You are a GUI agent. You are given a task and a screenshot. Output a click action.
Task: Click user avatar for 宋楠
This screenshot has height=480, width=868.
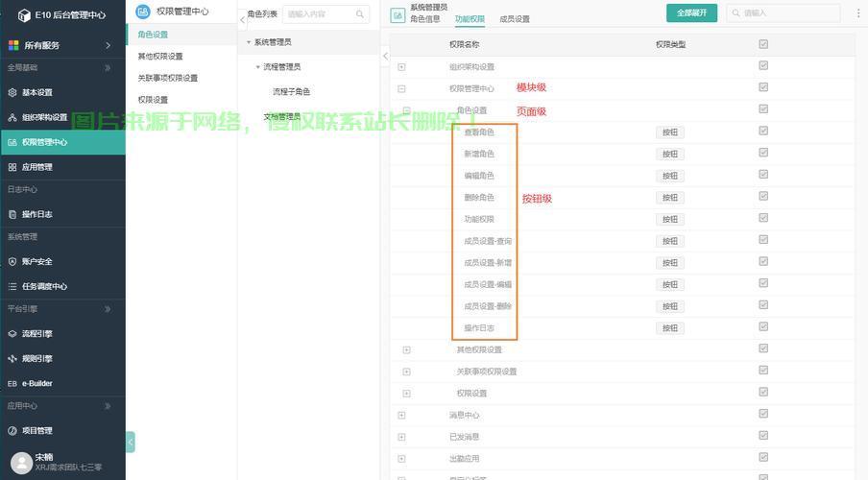click(x=21, y=463)
